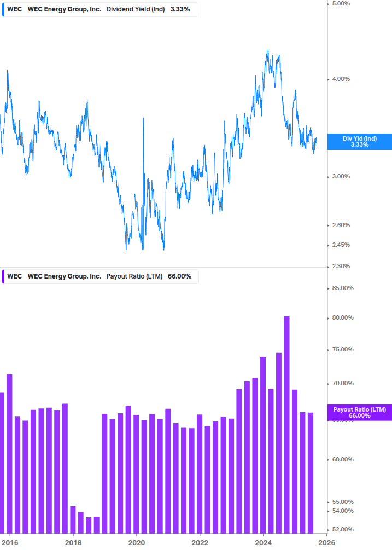
Task: Click the 70.00% payout axis label
Action: coord(343,384)
